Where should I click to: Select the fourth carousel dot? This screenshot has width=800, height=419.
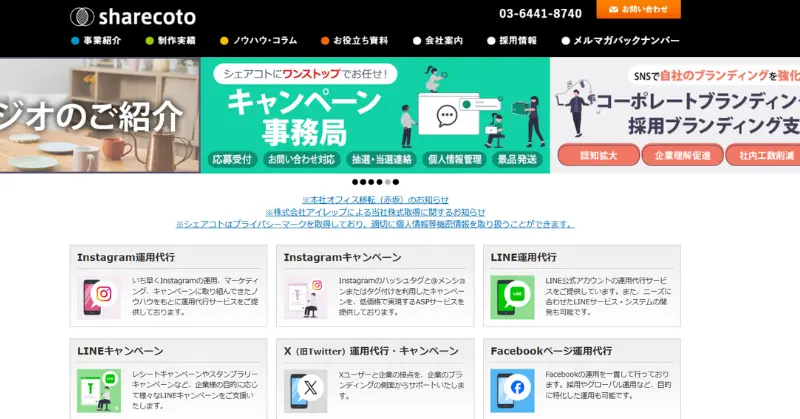click(379, 182)
